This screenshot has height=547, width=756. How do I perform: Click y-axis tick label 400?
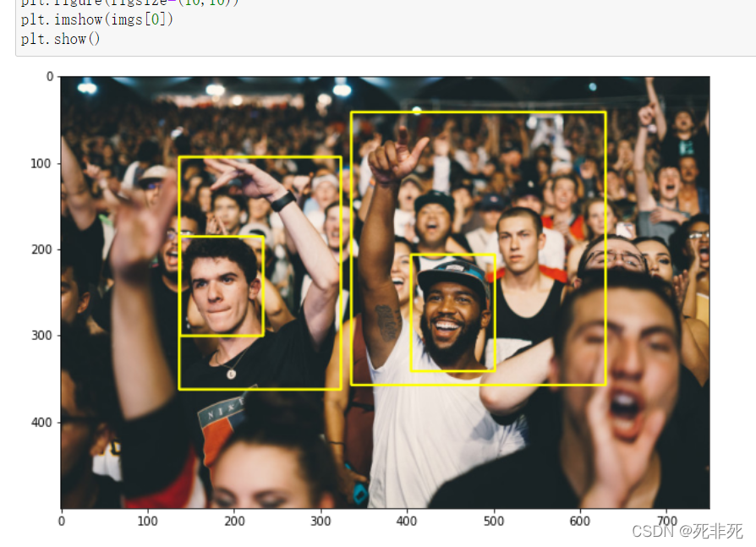(x=41, y=422)
